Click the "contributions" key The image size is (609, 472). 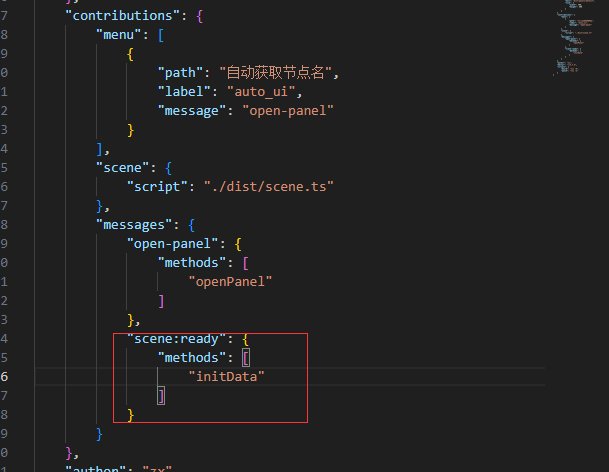pos(123,16)
